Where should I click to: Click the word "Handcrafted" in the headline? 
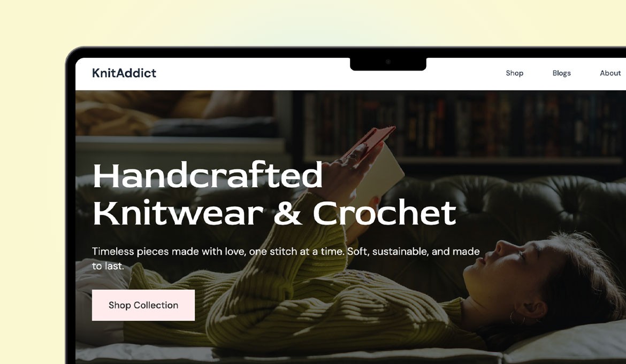coord(208,175)
